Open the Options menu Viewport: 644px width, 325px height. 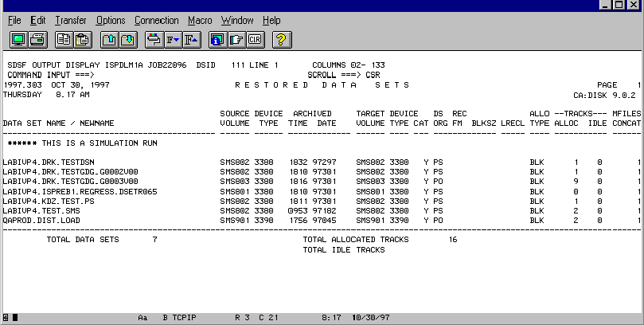111,20
